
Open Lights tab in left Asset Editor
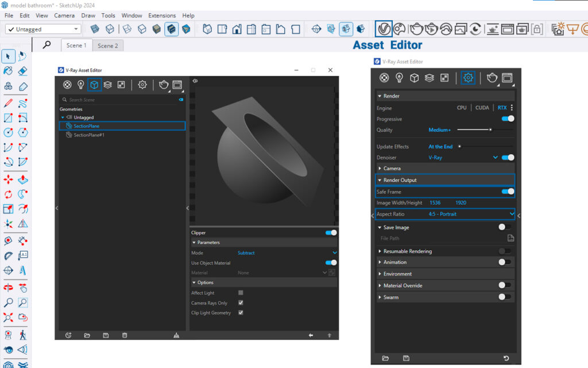[x=81, y=85]
